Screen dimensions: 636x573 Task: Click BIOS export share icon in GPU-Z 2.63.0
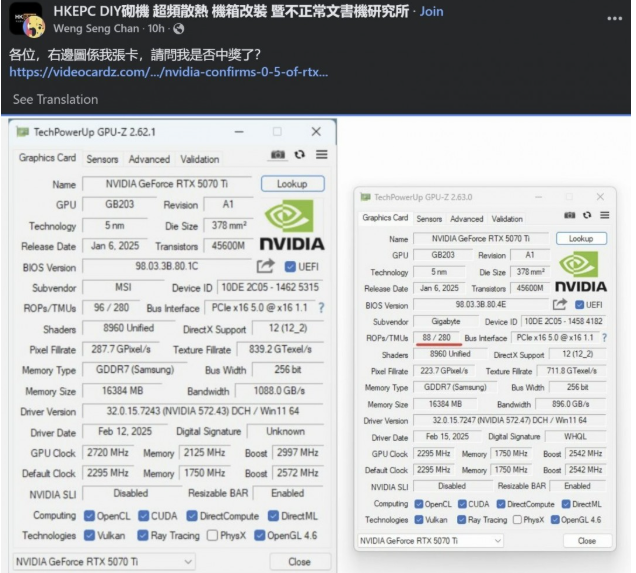pyautogui.click(x=560, y=304)
